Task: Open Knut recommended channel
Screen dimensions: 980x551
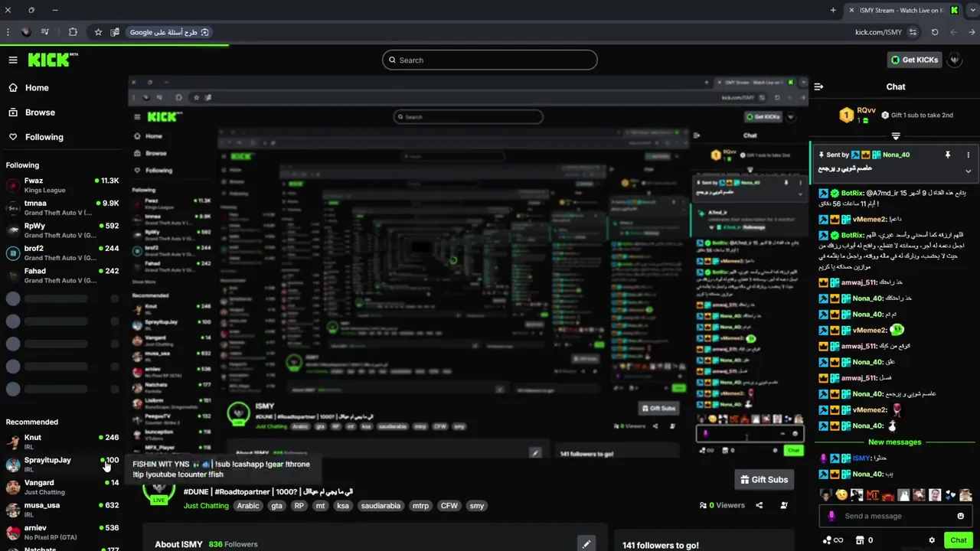Action: click(x=62, y=442)
